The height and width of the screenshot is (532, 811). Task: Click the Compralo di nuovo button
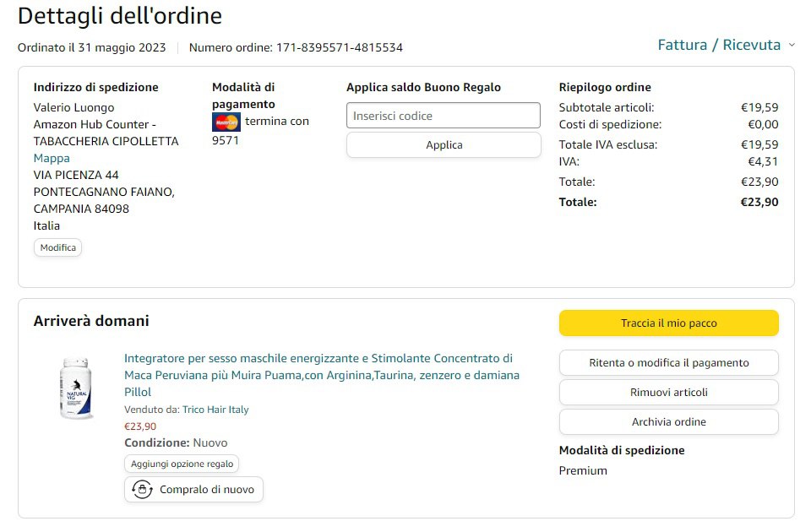[x=194, y=490]
